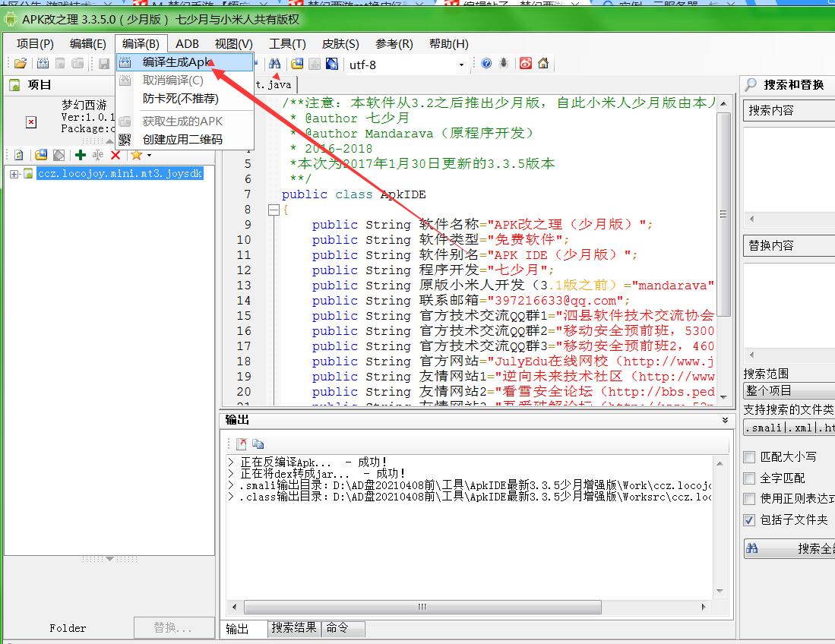Viewport: 835px width, 644px height.
Task: Click the binoculars search icon in toolbar
Action: (x=275, y=64)
